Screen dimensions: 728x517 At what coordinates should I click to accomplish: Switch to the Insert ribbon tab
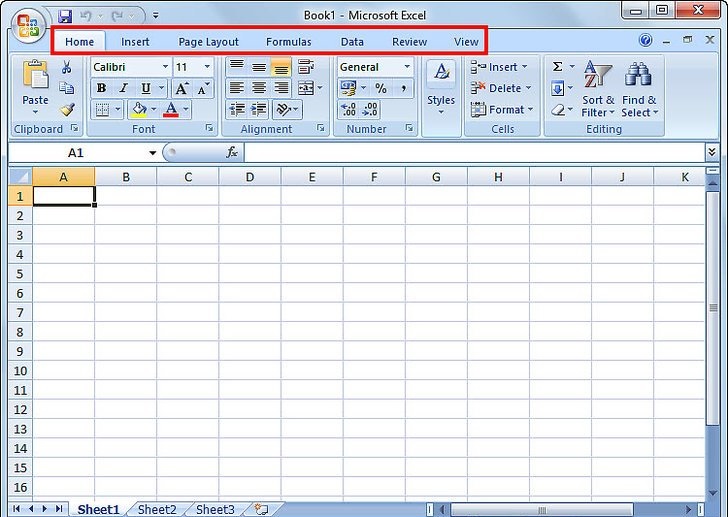(135, 42)
